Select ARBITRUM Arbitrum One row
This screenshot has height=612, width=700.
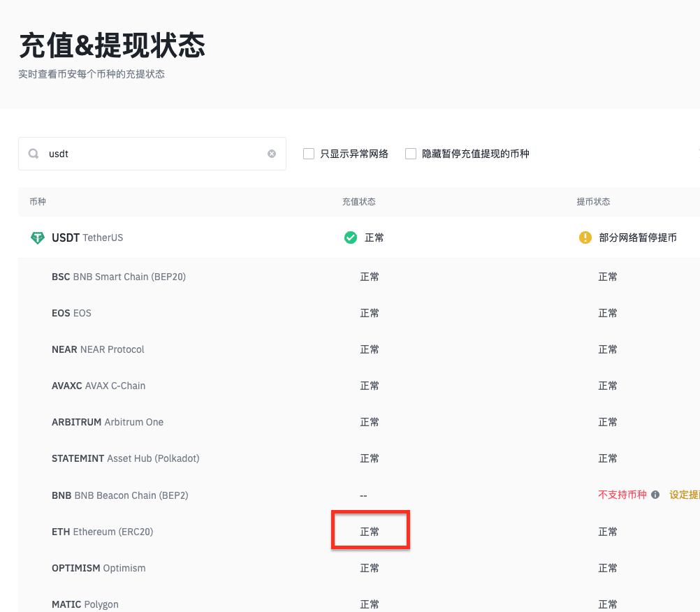(359, 422)
